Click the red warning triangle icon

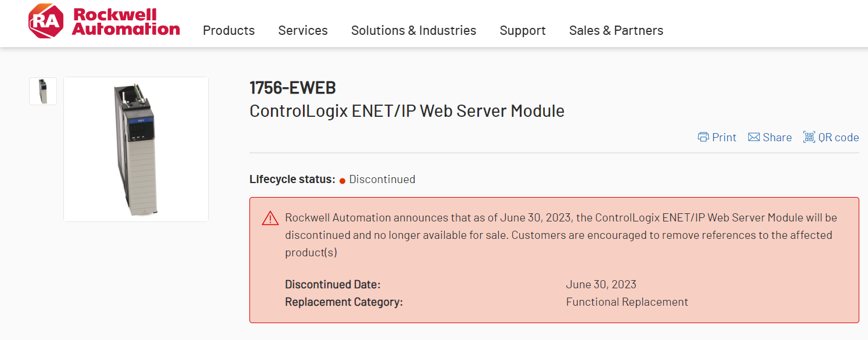click(270, 219)
